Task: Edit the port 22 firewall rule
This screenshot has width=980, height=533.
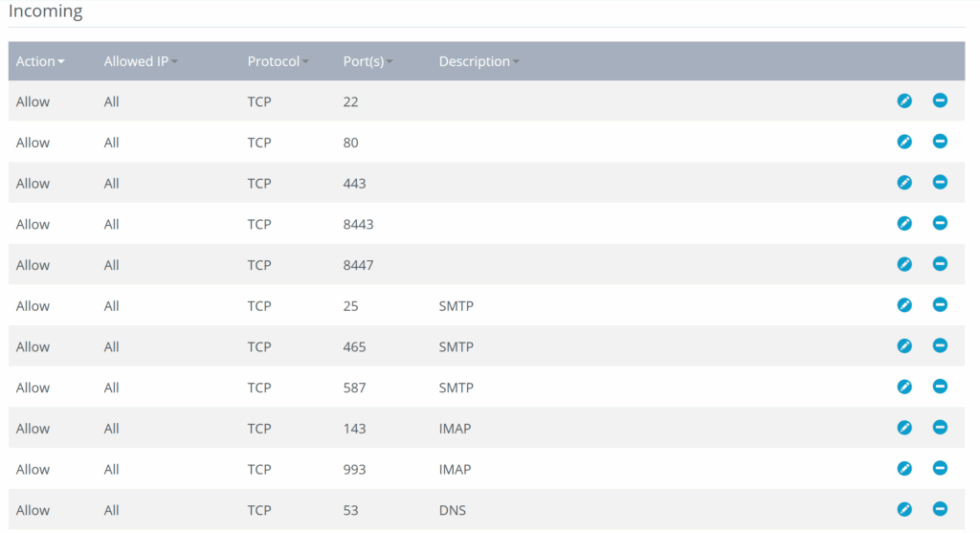Action: pyautogui.click(x=904, y=100)
